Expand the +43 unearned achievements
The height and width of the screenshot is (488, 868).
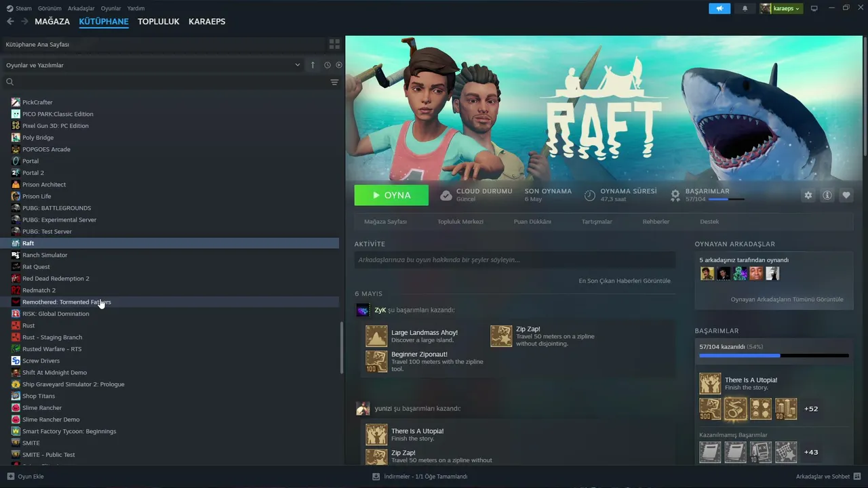click(811, 452)
